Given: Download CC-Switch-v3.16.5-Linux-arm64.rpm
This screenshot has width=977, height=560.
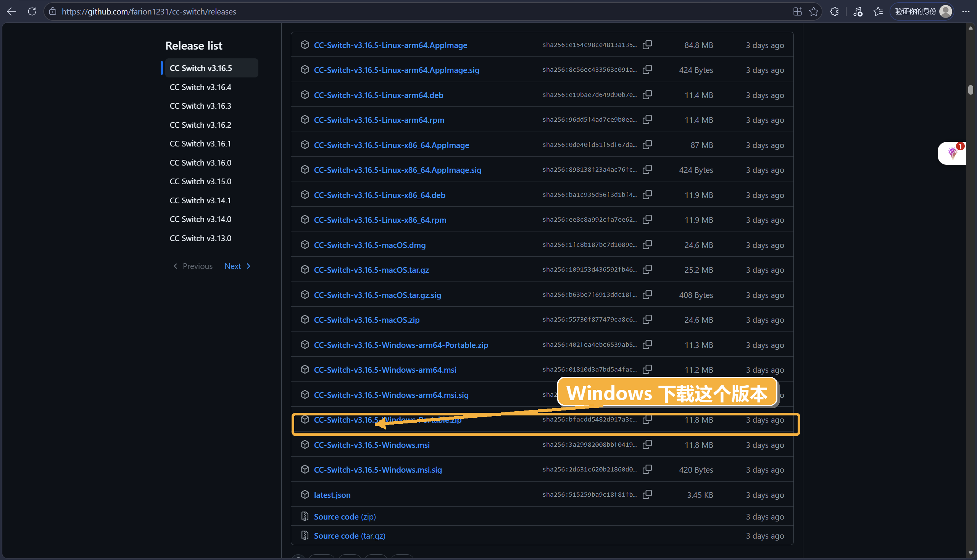Looking at the screenshot, I should [379, 120].
